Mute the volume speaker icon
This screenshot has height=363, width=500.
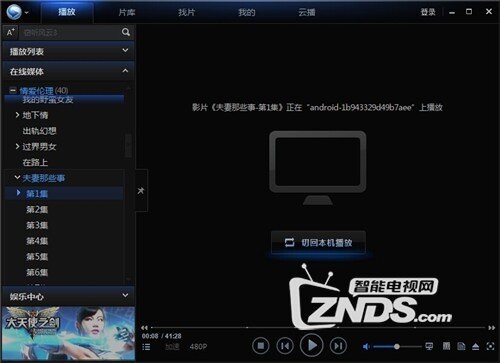366,347
